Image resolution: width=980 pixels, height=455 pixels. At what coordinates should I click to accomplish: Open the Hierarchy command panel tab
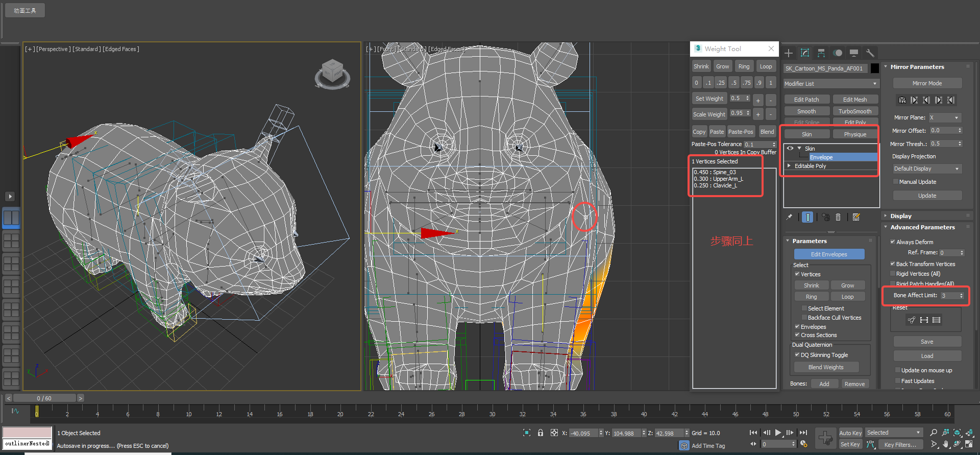(x=821, y=53)
